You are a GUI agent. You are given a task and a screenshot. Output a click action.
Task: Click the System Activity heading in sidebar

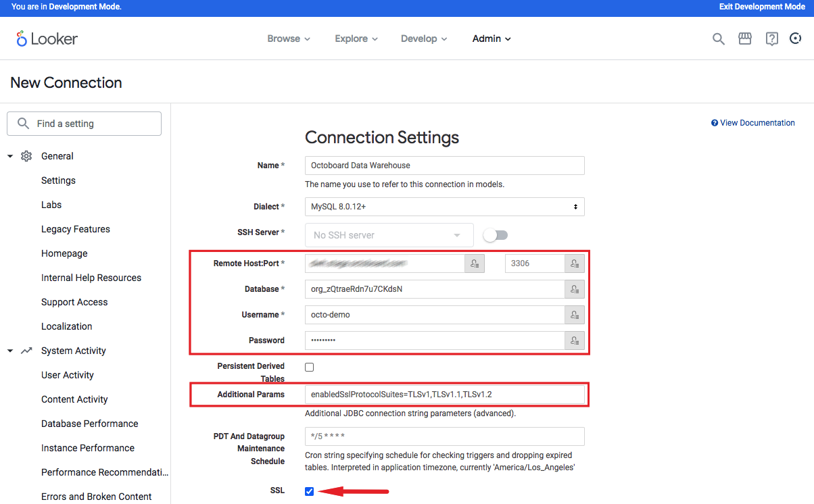click(74, 351)
